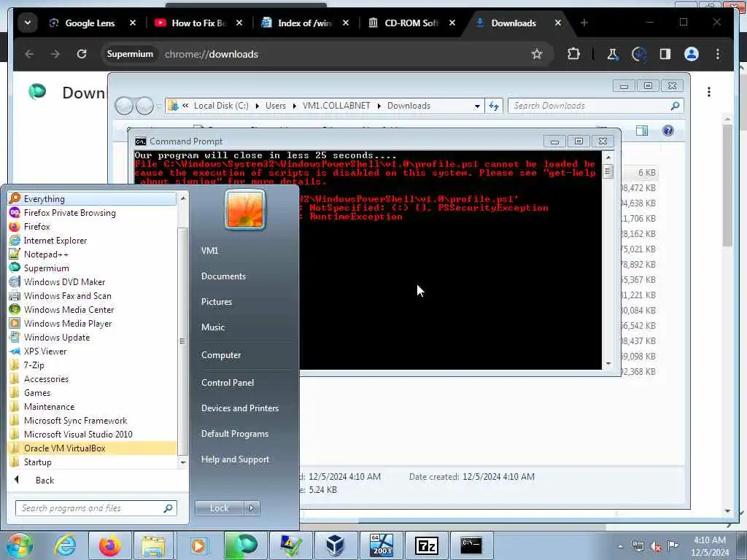Viewport: 747px width, 560px height.
Task: Open Supermium profile avatar icon
Action: click(x=692, y=54)
